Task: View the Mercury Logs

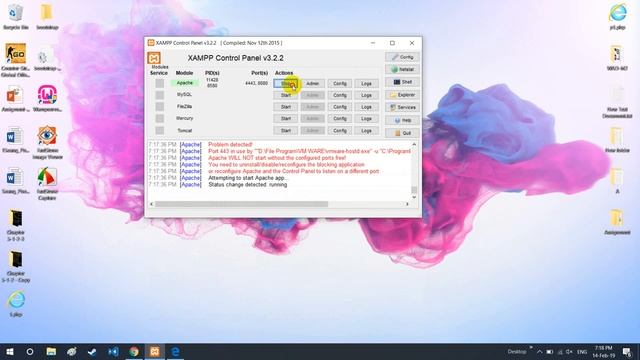Action: pyautogui.click(x=366, y=119)
